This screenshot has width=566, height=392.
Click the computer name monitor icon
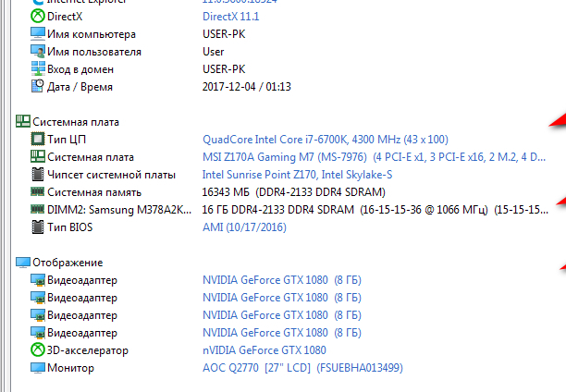point(38,34)
